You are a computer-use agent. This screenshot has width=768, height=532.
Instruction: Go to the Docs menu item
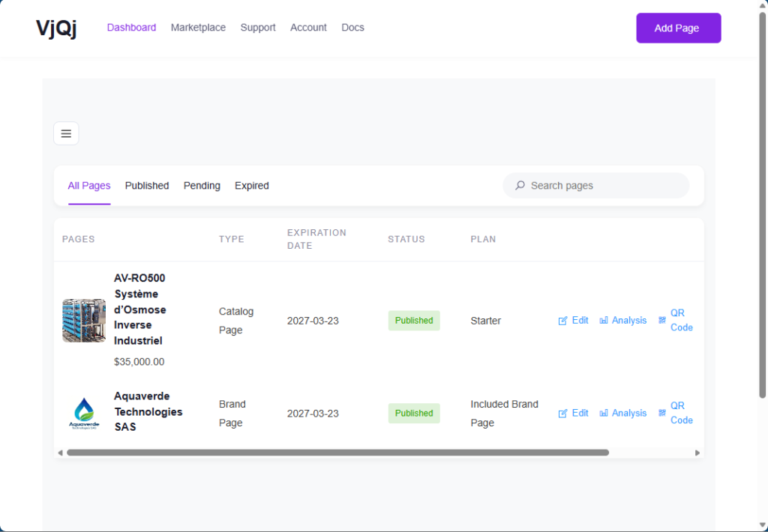pyautogui.click(x=352, y=28)
